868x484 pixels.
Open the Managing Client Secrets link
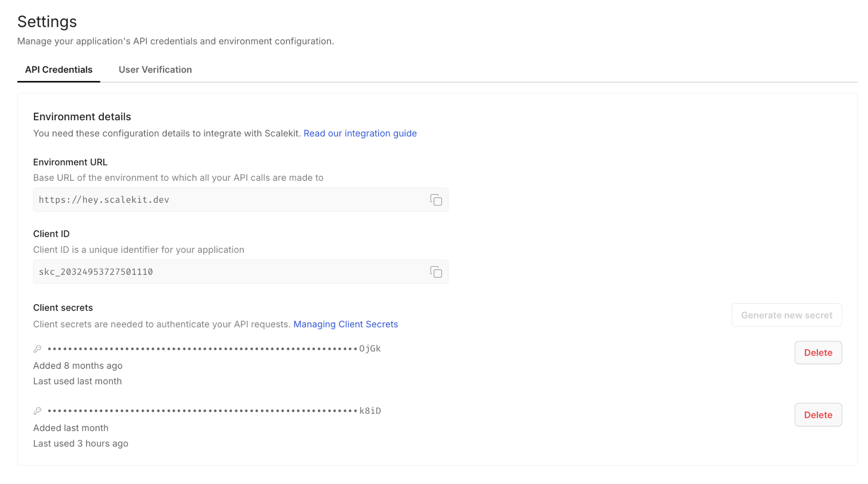click(345, 324)
